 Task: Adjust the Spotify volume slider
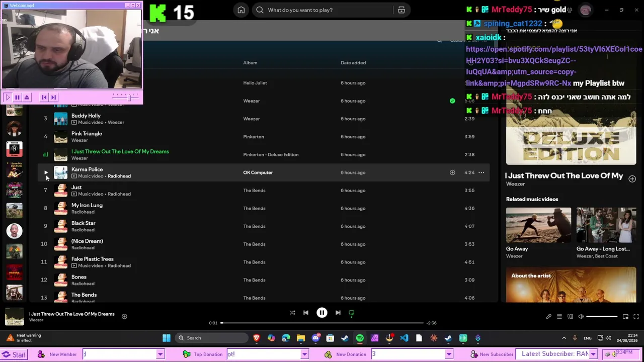click(x=602, y=317)
